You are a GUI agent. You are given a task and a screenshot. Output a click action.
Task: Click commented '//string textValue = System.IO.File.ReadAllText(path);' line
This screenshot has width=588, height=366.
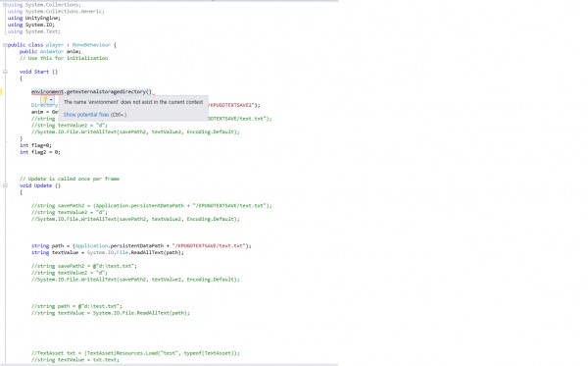tap(111, 313)
